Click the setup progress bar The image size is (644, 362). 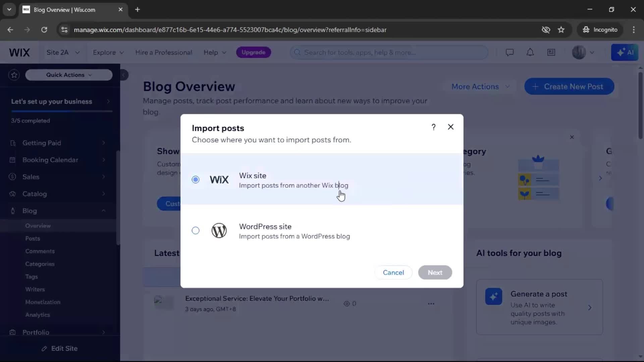tap(62, 111)
